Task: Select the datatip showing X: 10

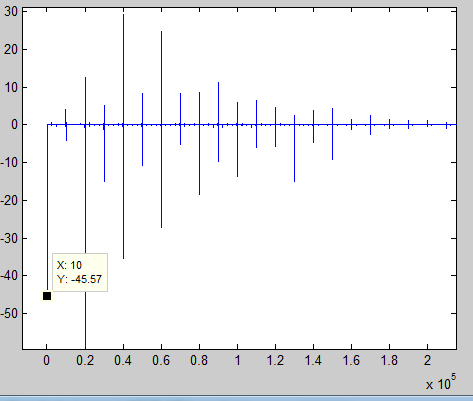Action: pyautogui.click(x=80, y=272)
